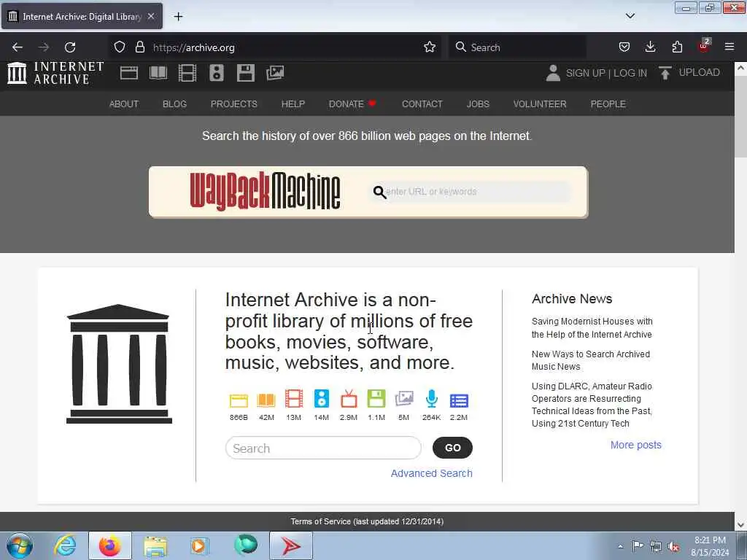The height and width of the screenshot is (560, 747).
Task: Open the ABOUT menu item
Action: pos(124,104)
